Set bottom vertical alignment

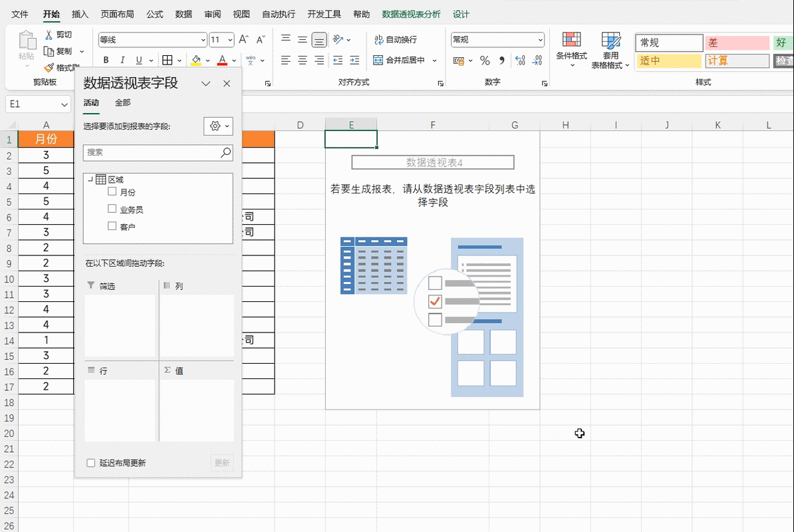[x=319, y=39]
